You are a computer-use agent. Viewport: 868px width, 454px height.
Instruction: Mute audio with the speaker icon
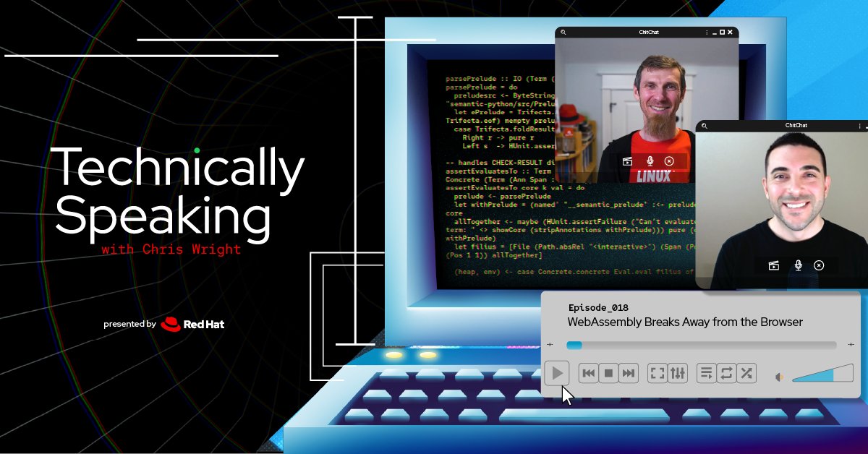pyautogui.click(x=780, y=377)
